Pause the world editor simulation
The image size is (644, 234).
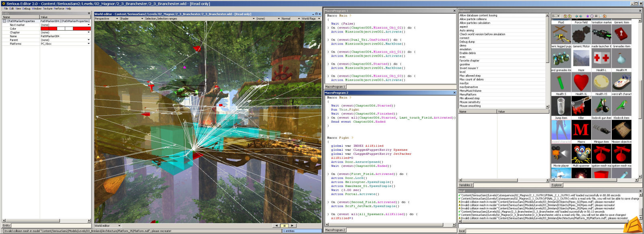tap(284, 226)
